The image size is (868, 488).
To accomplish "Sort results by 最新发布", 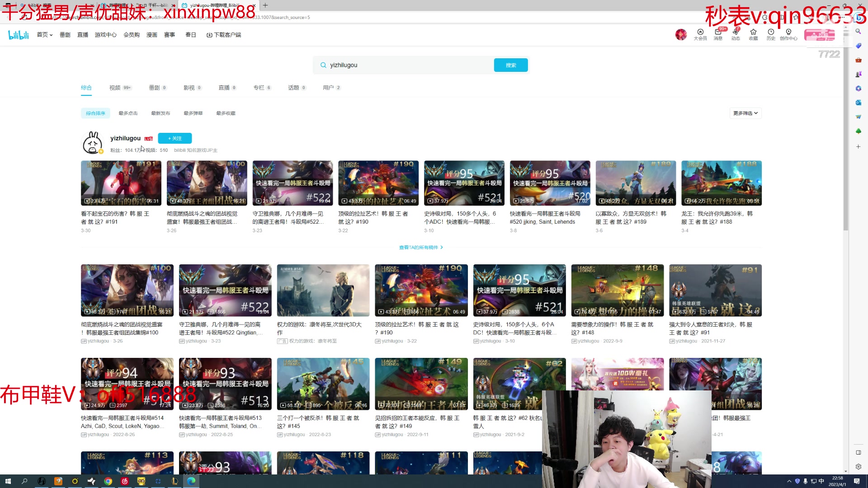I will (160, 113).
